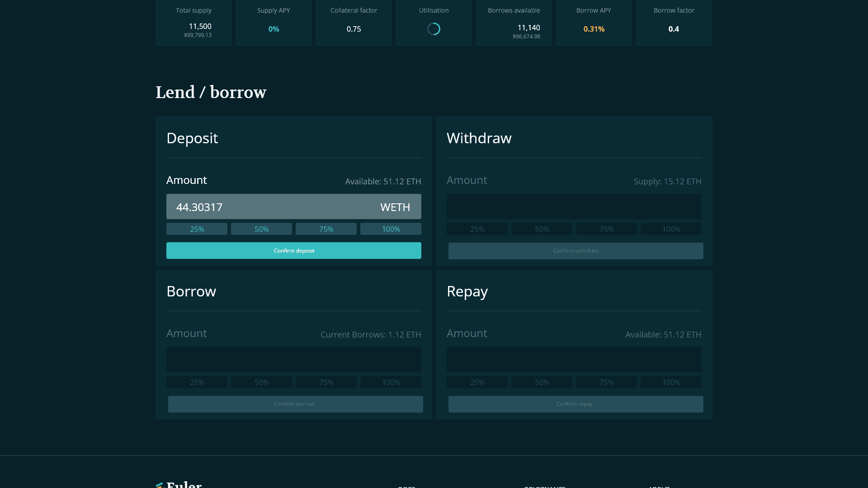Select 75% of available deposit amount

pyautogui.click(x=326, y=229)
